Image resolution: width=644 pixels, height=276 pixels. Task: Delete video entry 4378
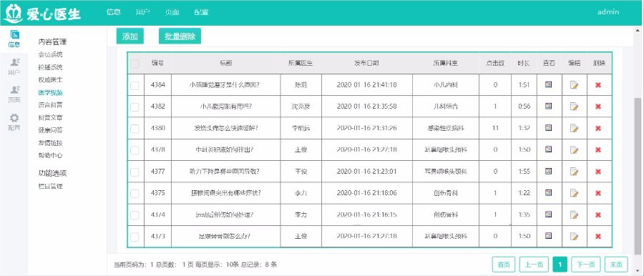point(598,149)
